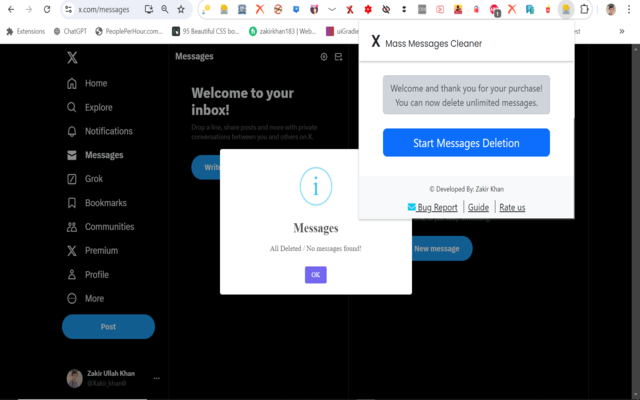Click OK in the Messages dialog
This screenshot has height=400, width=640.
point(316,275)
